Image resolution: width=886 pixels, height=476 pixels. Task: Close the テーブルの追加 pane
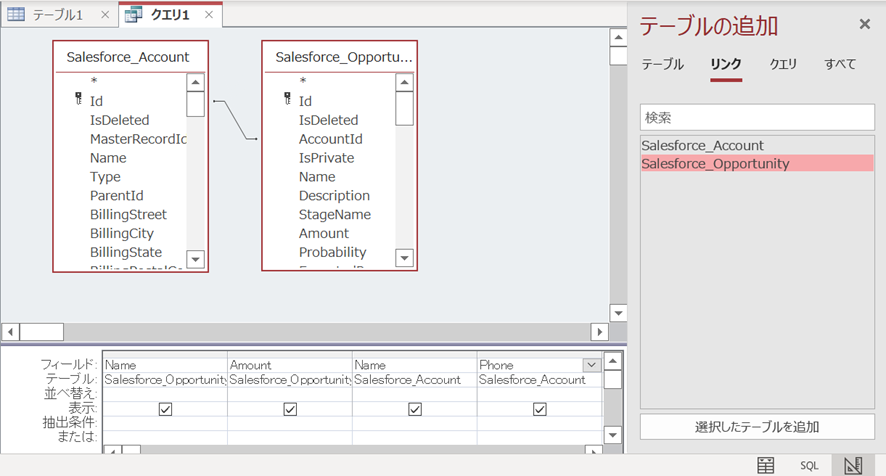pyautogui.click(x=864, y=24)
